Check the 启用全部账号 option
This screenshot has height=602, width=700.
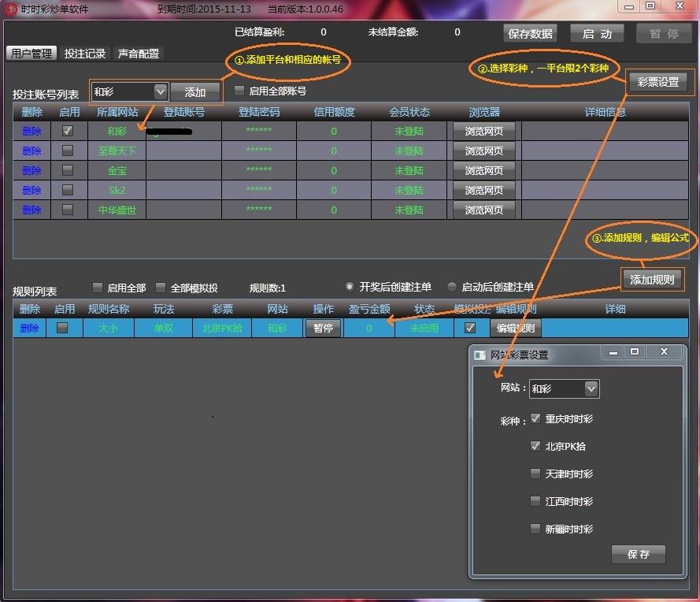239,91
